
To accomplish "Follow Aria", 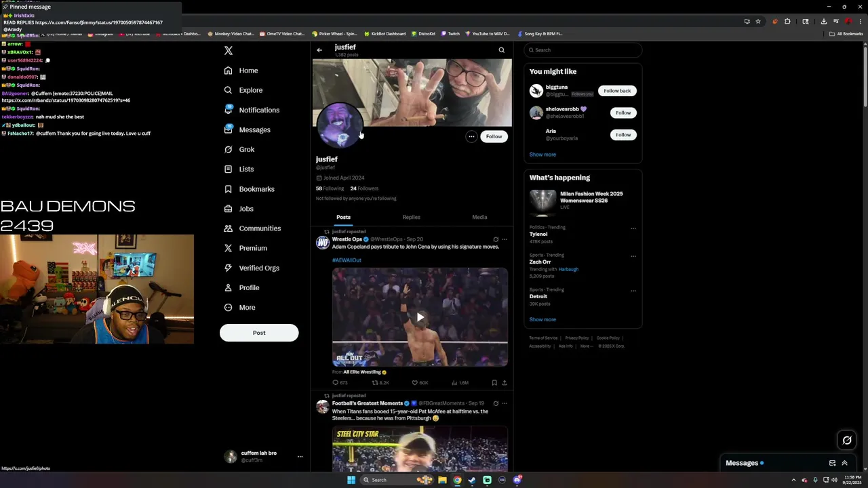I will coord(623,135).
